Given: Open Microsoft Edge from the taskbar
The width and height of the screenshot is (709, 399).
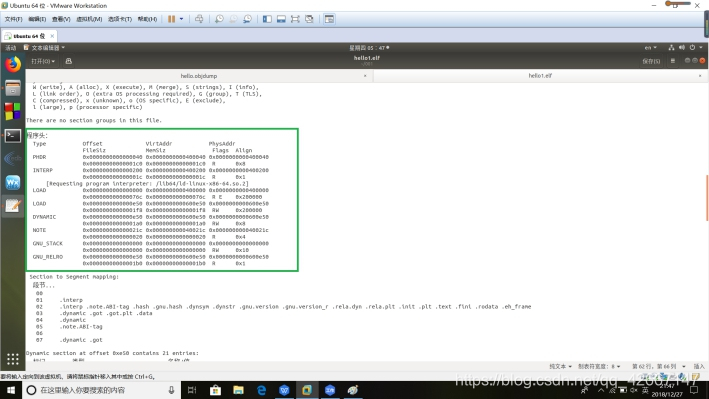Looking at the screenshot, I should coord(261,390).
